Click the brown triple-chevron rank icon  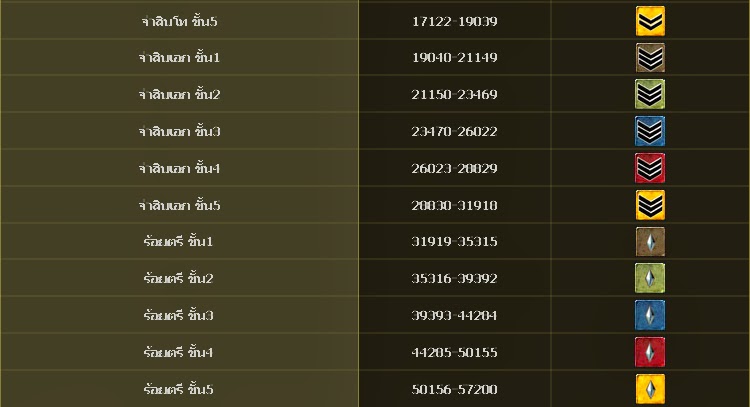(650, 58)
